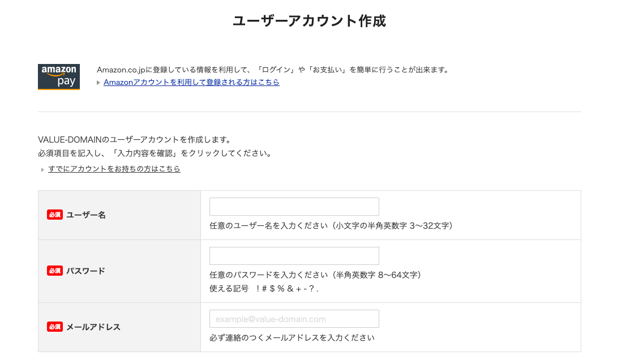Viewport: 617px width, 364px height.
Task: Click the arrow beside the existing-account link
Action: point(42,169)
